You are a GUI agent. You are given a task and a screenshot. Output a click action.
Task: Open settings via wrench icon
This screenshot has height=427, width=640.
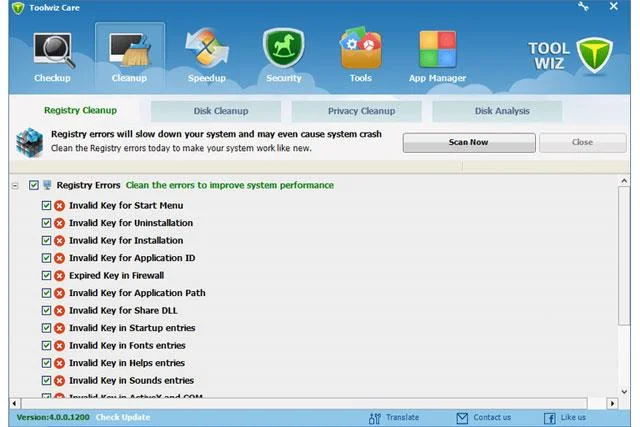point(583,7)
